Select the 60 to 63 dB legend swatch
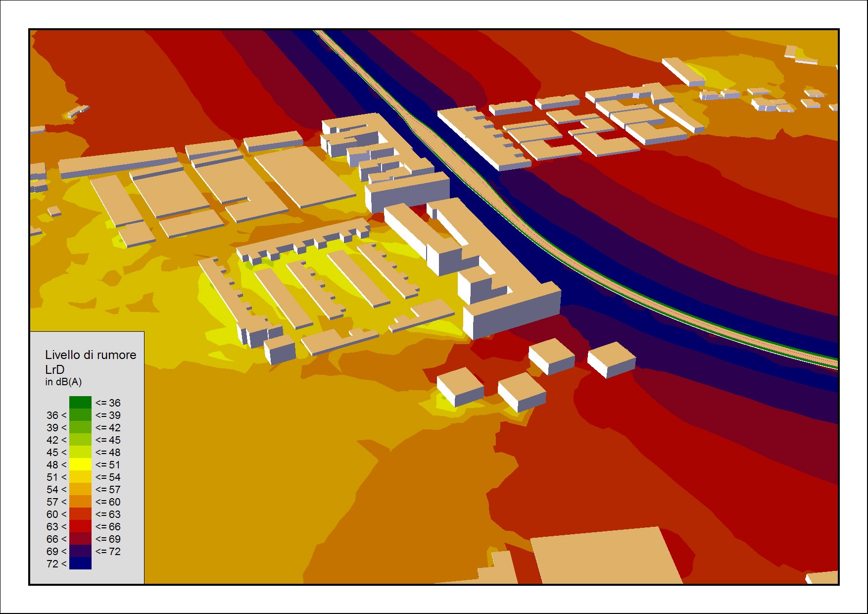The height and width of the screenshot is (614, 868). [80, 513]
